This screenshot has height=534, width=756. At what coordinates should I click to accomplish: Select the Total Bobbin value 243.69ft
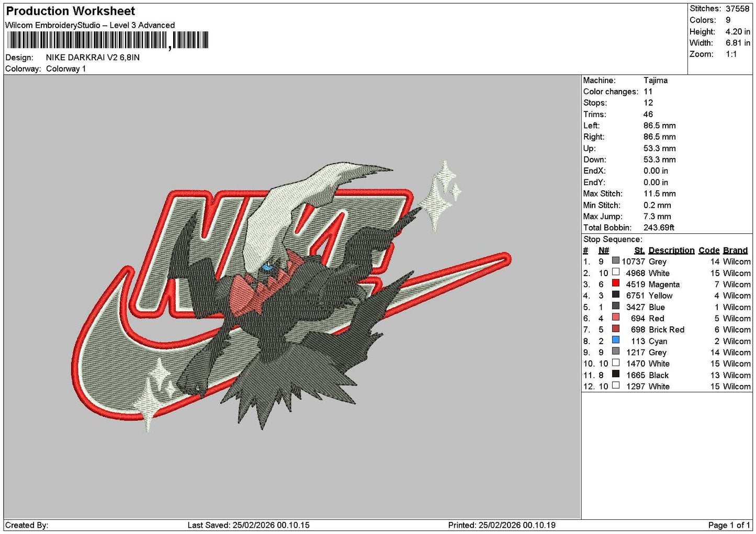[x=659, y=228]
